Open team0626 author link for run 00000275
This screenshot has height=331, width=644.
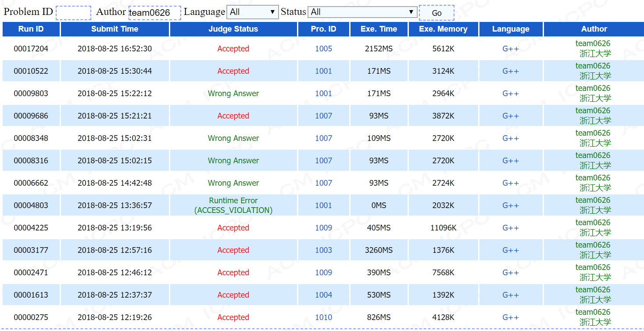[593, 312]
